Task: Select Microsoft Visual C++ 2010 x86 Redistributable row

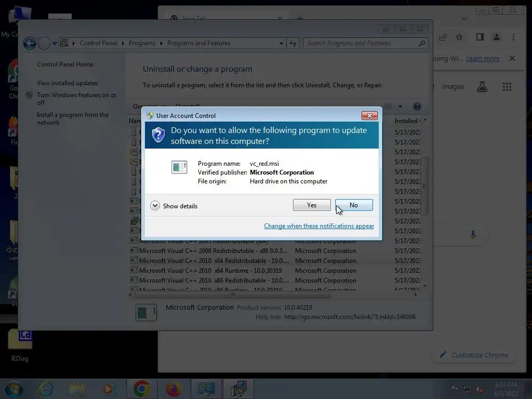Action: [x=275, y=280]
